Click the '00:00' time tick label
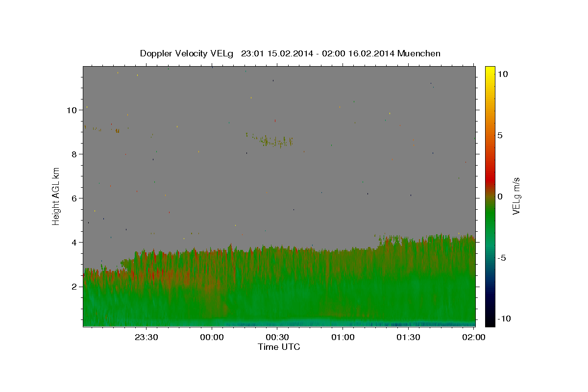Image resolution: width=588 pixels, height=392 pixels. coord(212,337)
